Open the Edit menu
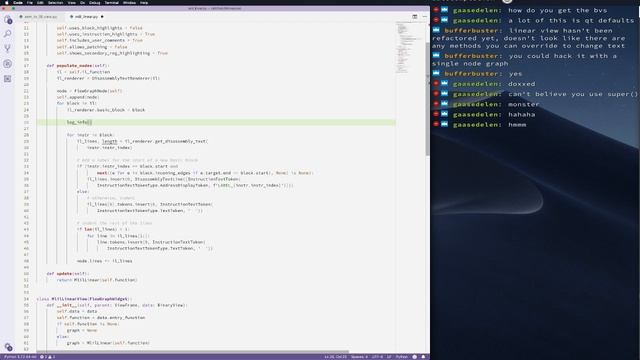This screenshot has width=640, height=360. 40,2
